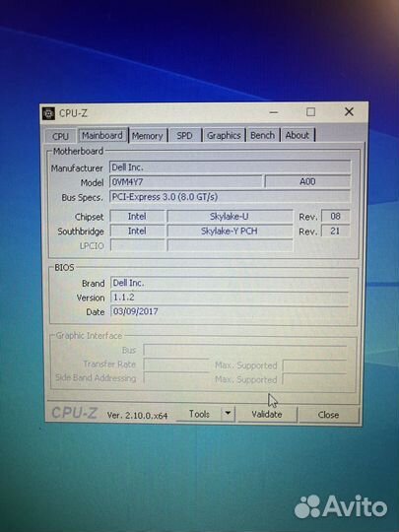The height and width of the screenshot is (532, 399).
Task: Click the CPU-Z title bar icon
Action: pyautogui.click(x=49, y=113)
